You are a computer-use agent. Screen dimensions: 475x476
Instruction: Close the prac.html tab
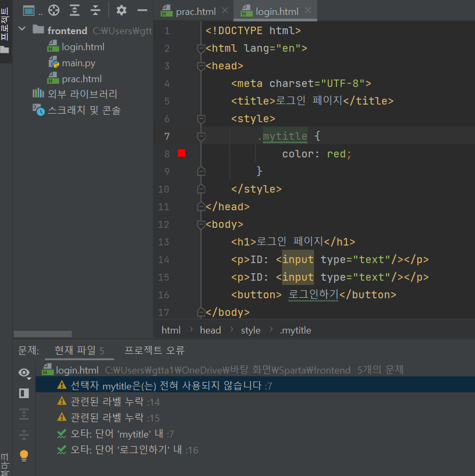click(225, 11)
